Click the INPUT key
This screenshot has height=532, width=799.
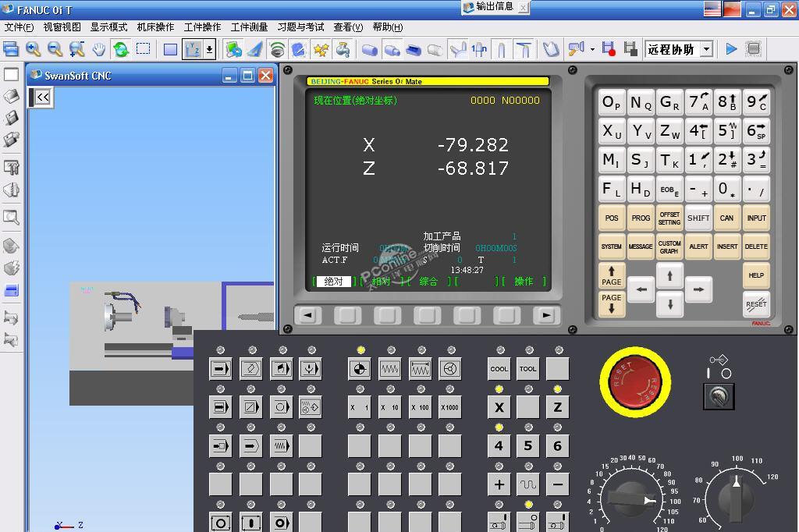point(756,218)
